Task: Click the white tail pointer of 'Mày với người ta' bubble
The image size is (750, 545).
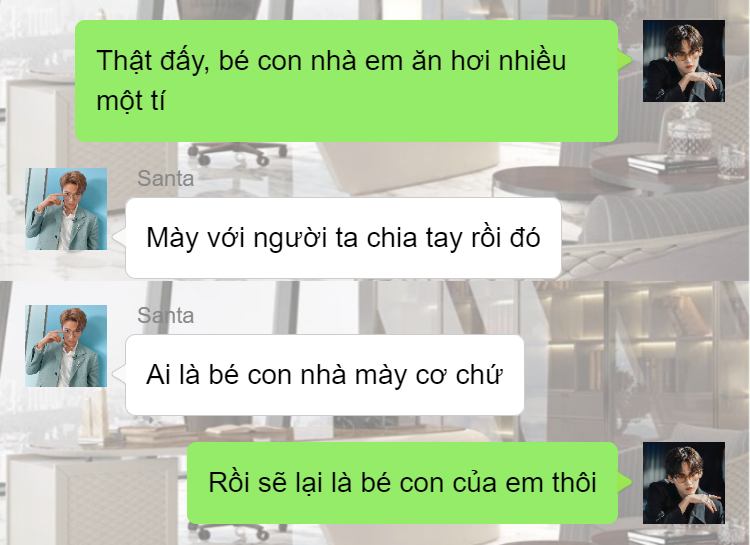Action: tap(119, 236)
